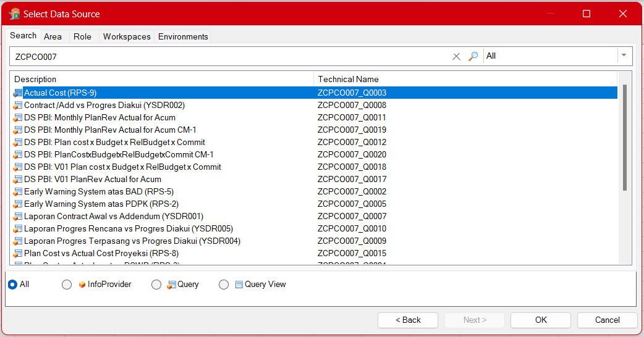The width and height of the screenshot is (644, 337).
Task: Sort by the Description column header
Action: point(161,79)
